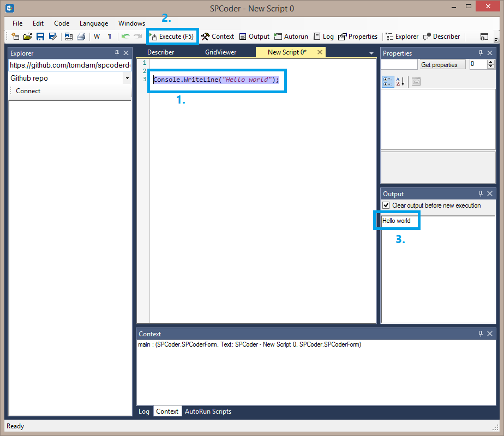Image resolution: width=504 pixels, height=436 pixels.
Task: Toggle word wrap with the W icon
Action: click(97, 37)
